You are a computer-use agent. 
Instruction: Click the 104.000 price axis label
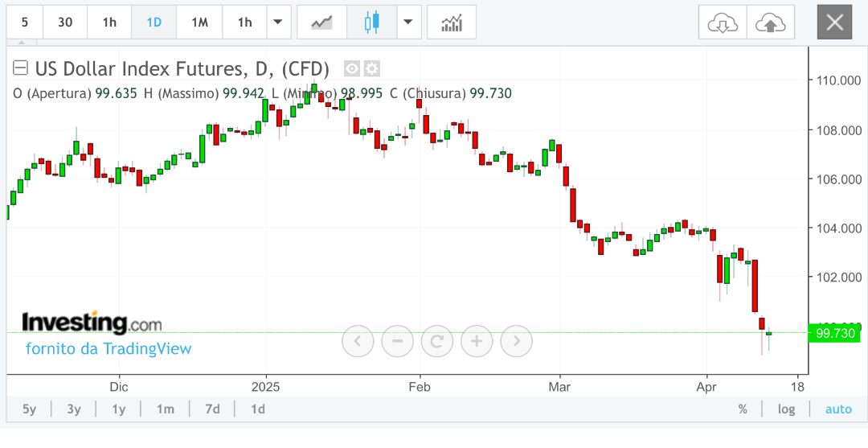[837, 228]
